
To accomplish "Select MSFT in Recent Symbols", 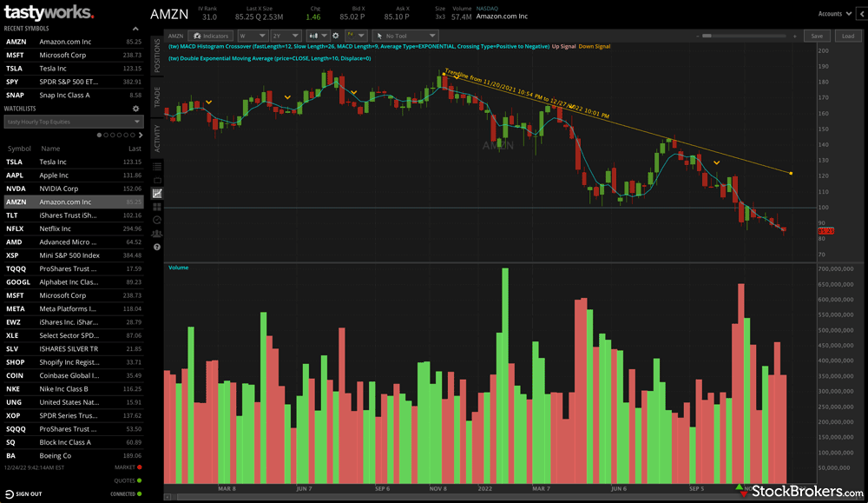I will coord(74,56).
